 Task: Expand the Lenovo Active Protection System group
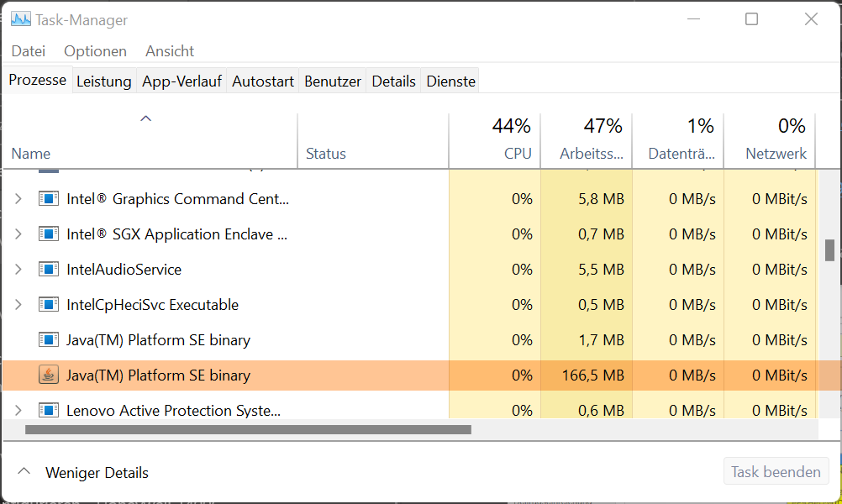click(18, 411)
